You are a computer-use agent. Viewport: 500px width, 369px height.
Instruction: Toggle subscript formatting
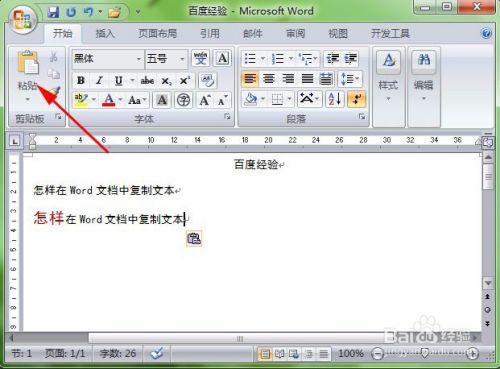(166, 80)
